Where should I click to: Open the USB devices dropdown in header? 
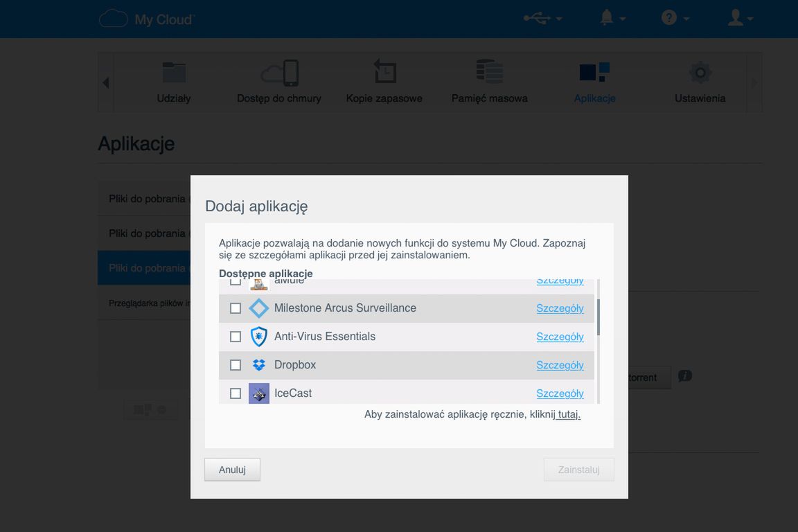pos(542,18)
